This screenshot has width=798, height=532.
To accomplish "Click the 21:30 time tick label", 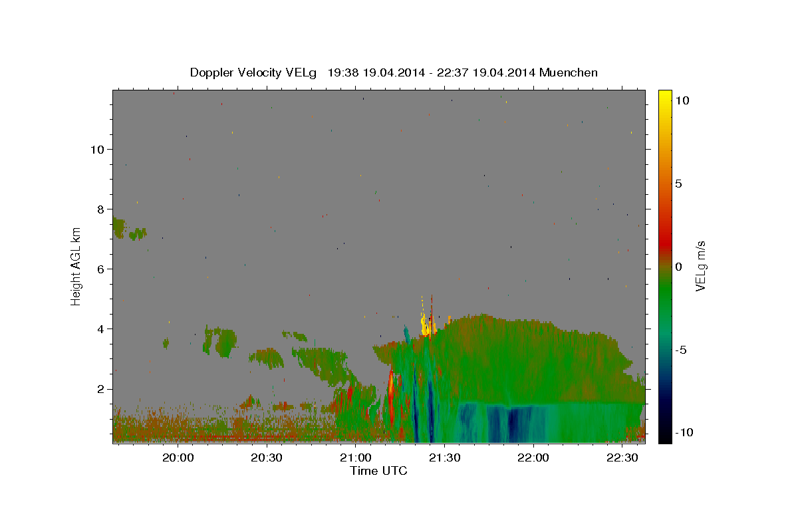I will tap(444, 458).
